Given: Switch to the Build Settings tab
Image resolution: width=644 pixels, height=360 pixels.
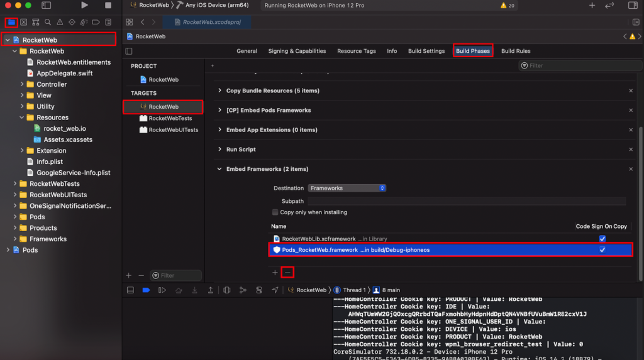Looking at the screenshot, I should coord(426,52).
